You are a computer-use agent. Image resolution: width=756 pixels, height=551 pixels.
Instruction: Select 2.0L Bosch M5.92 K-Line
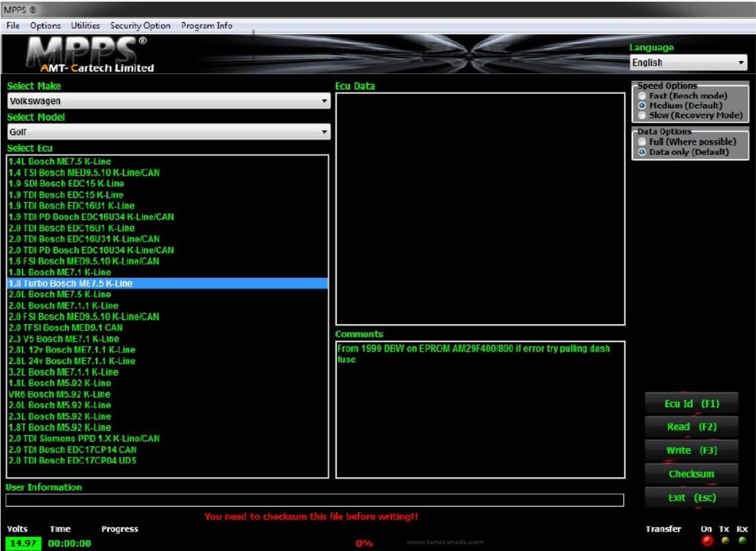coord(167,405)
